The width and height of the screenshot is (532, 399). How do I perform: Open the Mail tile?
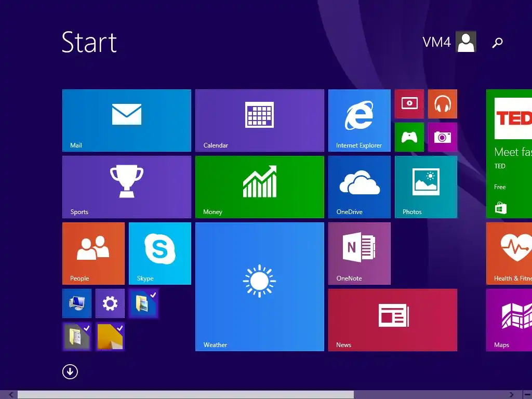(127, 121)
